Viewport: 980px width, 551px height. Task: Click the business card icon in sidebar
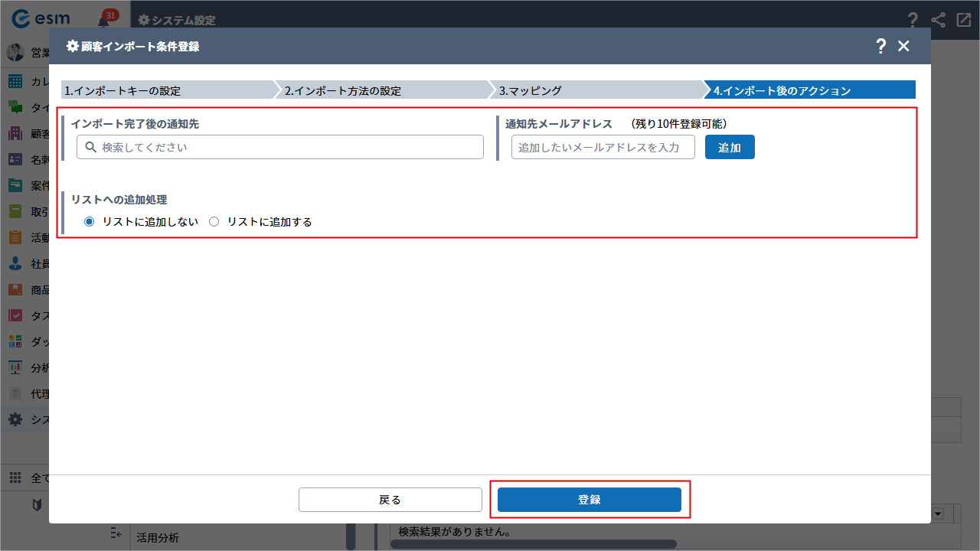15,160
